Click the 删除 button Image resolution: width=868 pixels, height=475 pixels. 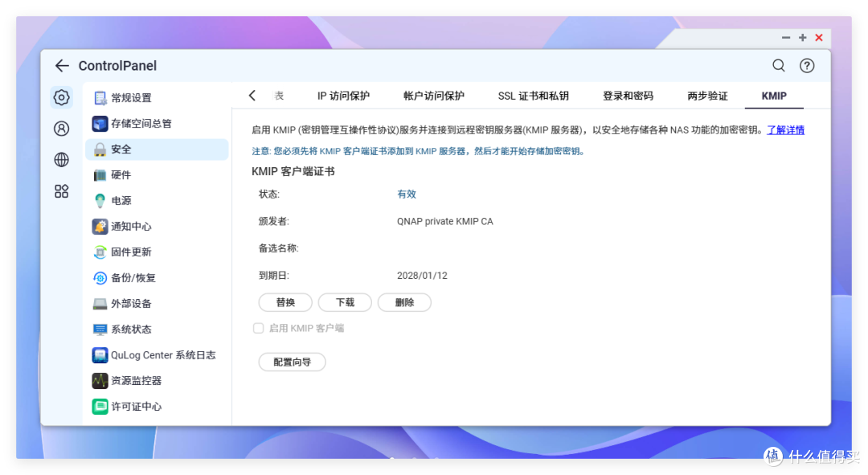coord(404,302)
